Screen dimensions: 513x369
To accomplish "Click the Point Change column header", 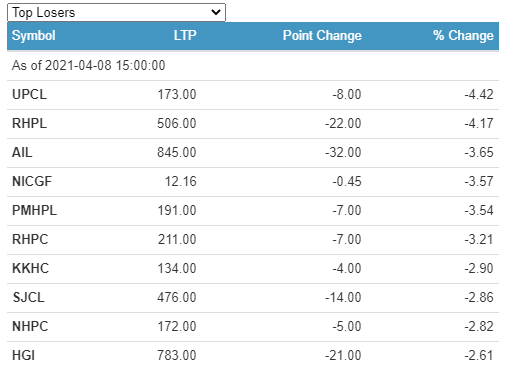I will [x=322, y=36].
